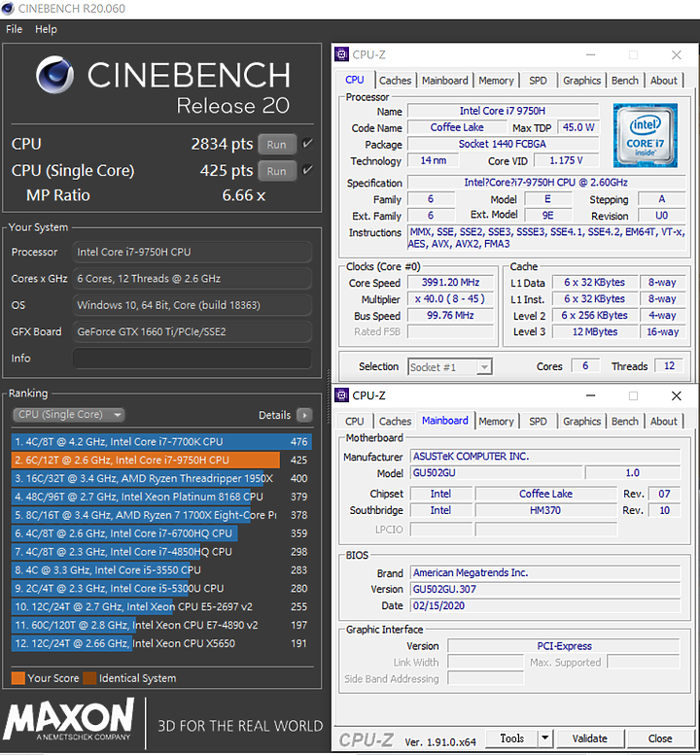Open About tab in lower CPU-Z
The width and height of the screenshot is (700, 755).
click(x=663, y=422)
